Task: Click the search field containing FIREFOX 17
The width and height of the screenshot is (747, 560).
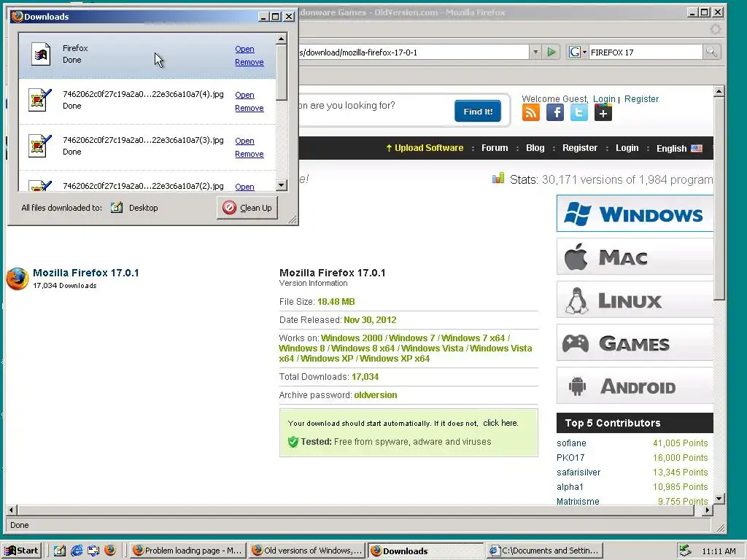Action: coord(646,52)
